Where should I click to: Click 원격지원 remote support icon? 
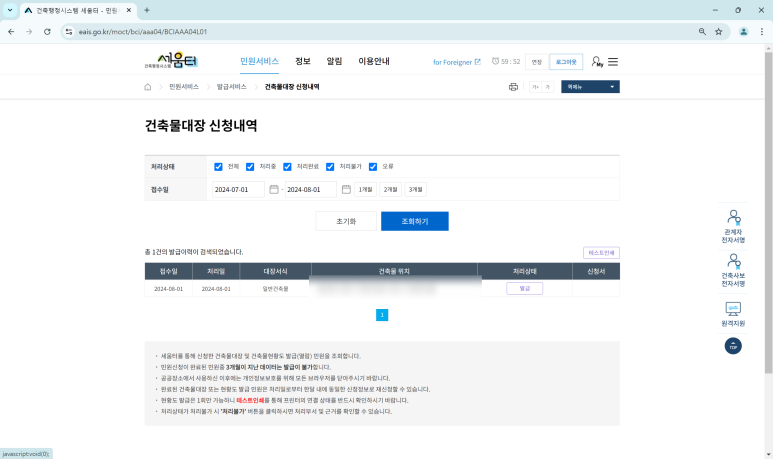(x=733, y=314)
